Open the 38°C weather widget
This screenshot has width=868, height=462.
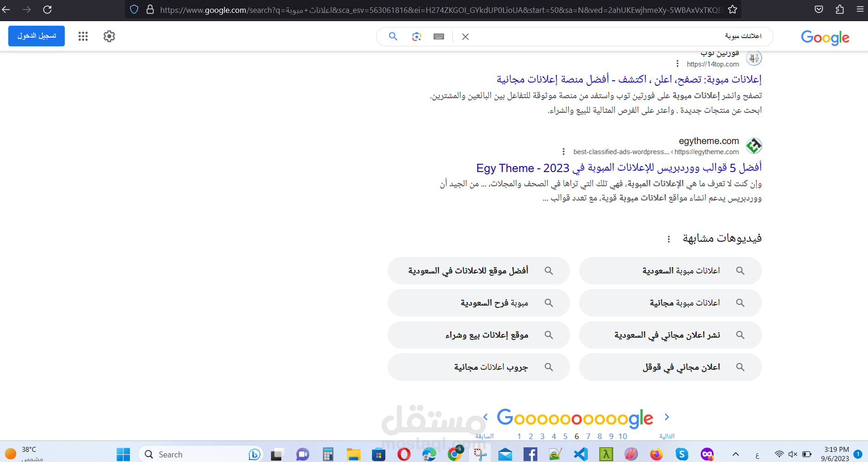tap(23, 454)
